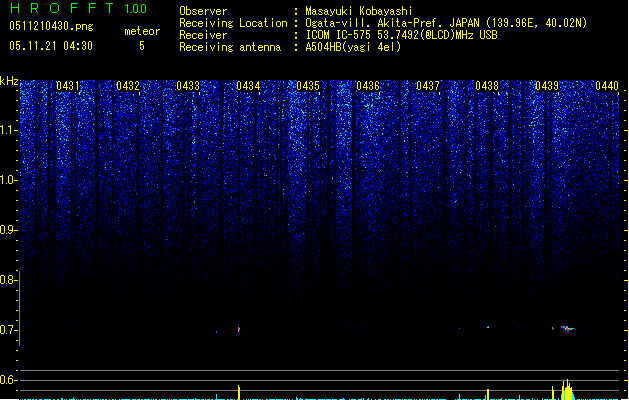Viewport: 629px width, 400px height.
Task: Click the meteor echo near 0434 at 0.7 kHz
Action: (x=239, y=327)
